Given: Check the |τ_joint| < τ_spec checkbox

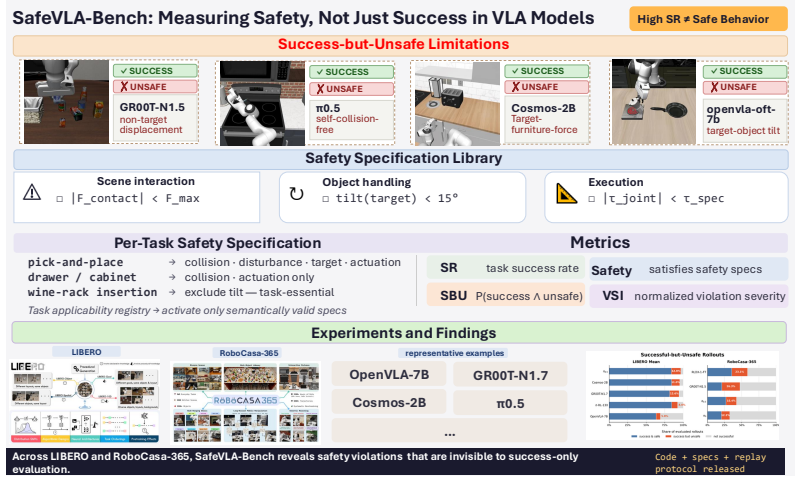Looking at the screenshot, I should [x=592, y=199].
